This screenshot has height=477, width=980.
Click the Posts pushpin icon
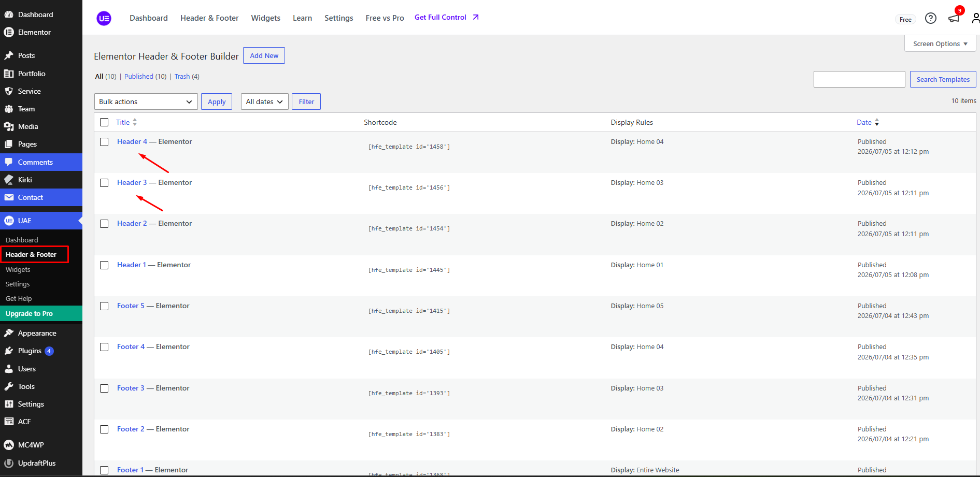tap(9, 55)
